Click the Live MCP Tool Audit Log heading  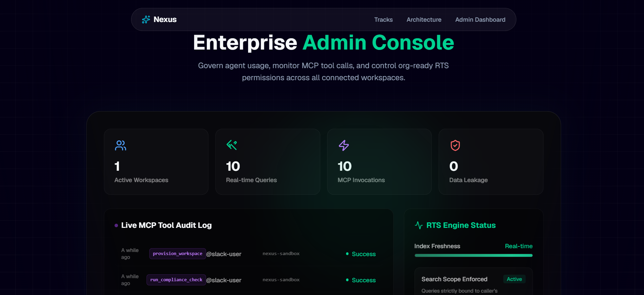167,225
